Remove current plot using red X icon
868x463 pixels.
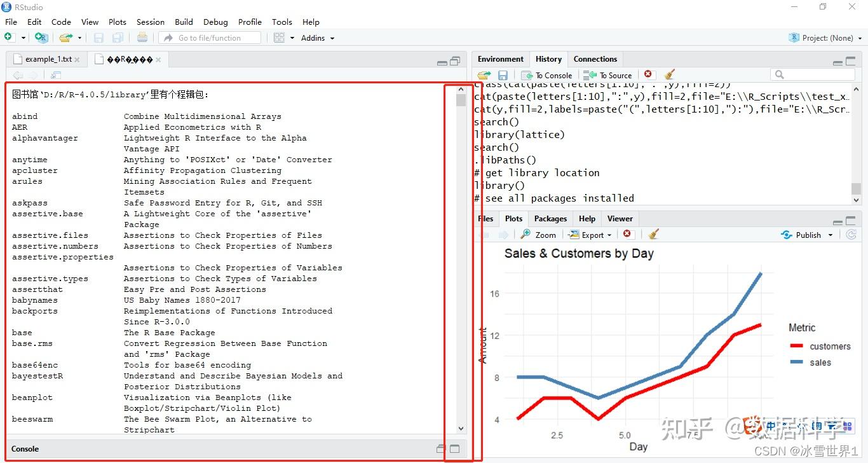pos(628,234)
